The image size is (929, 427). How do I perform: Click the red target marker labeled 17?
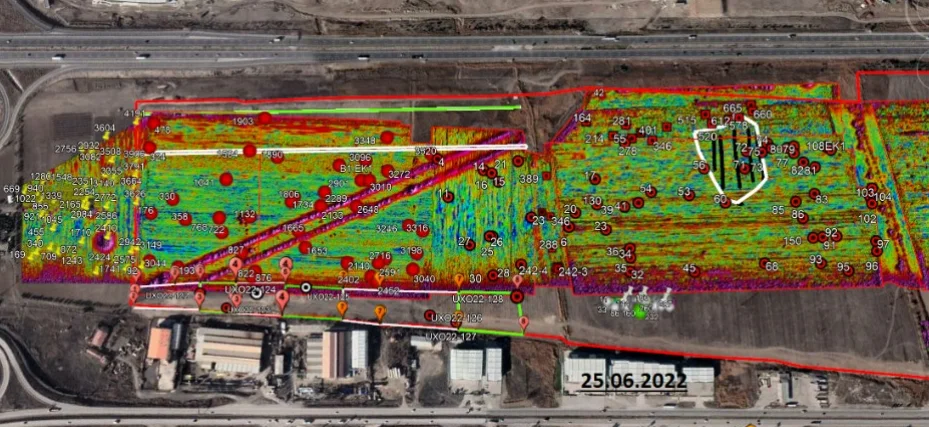pyautogui.click(x=595, y=179)
